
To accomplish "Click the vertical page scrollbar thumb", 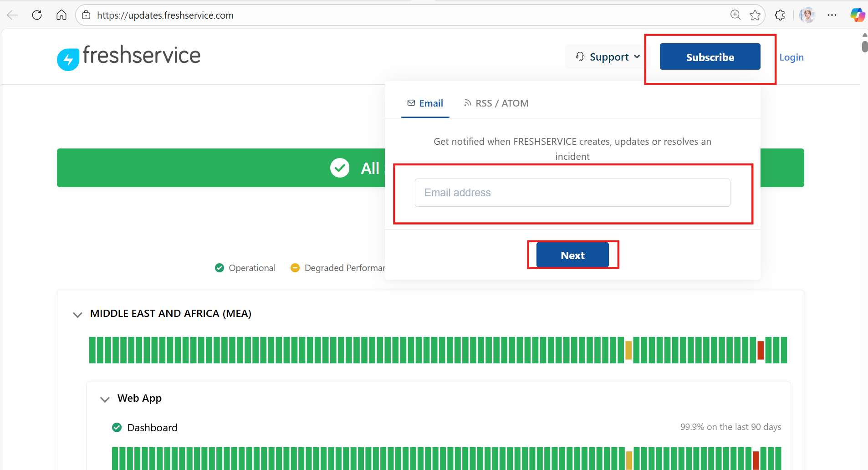I will point(864,46).
